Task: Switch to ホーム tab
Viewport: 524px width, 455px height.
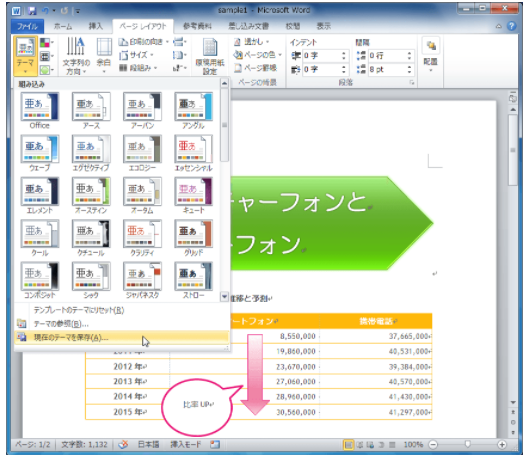Action: click(x=63, y=26)
